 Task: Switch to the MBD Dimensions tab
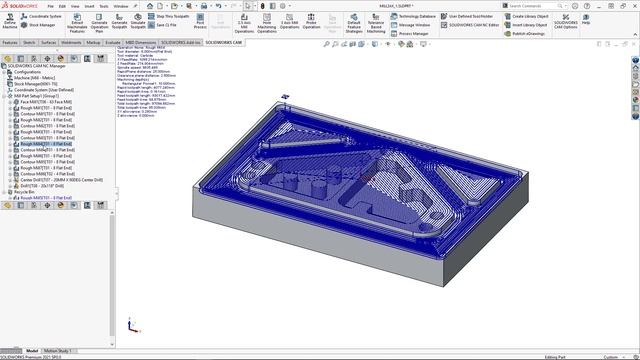tap(140, 42)
